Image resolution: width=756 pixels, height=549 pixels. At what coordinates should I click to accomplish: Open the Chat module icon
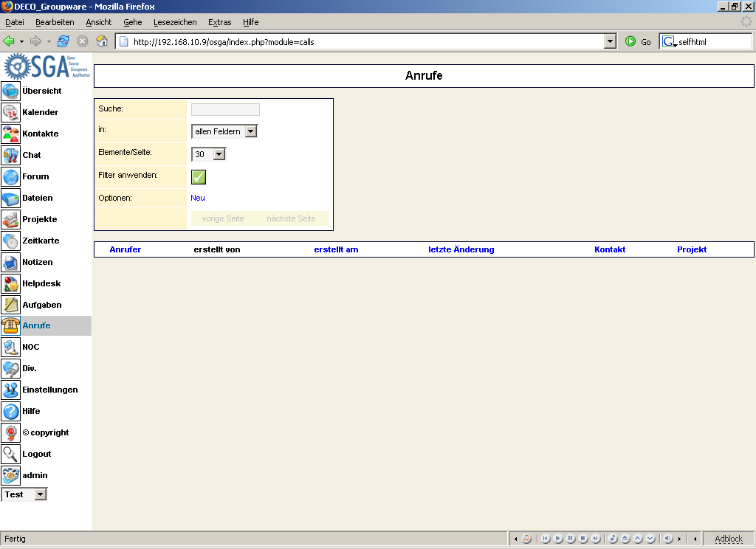10,155
